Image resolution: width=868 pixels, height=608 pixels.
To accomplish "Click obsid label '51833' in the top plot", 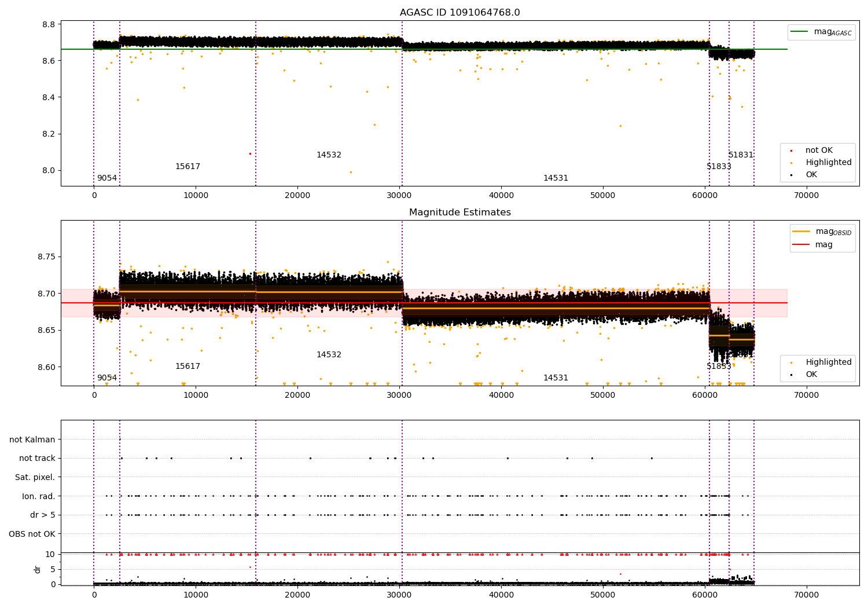I will (719, 166).
